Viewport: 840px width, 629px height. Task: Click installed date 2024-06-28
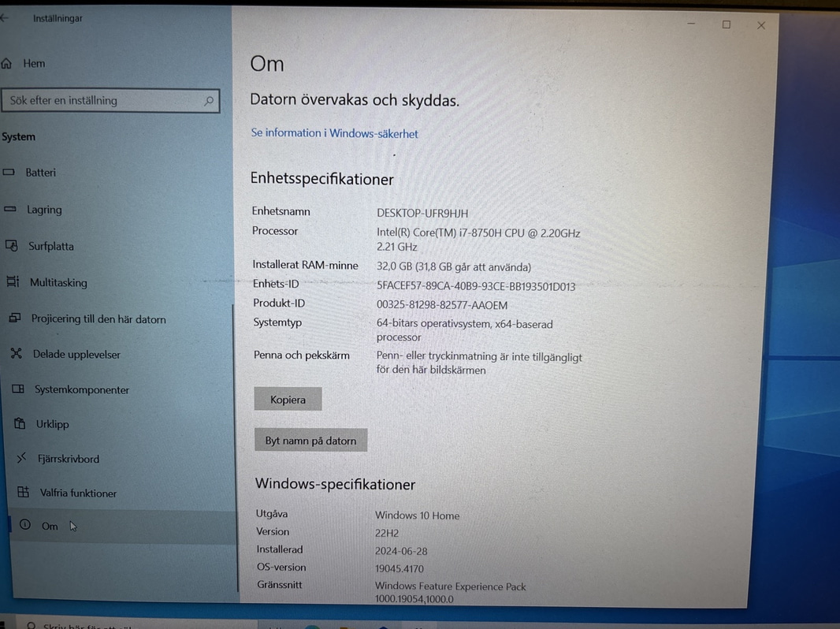click(x=401, y=551)
